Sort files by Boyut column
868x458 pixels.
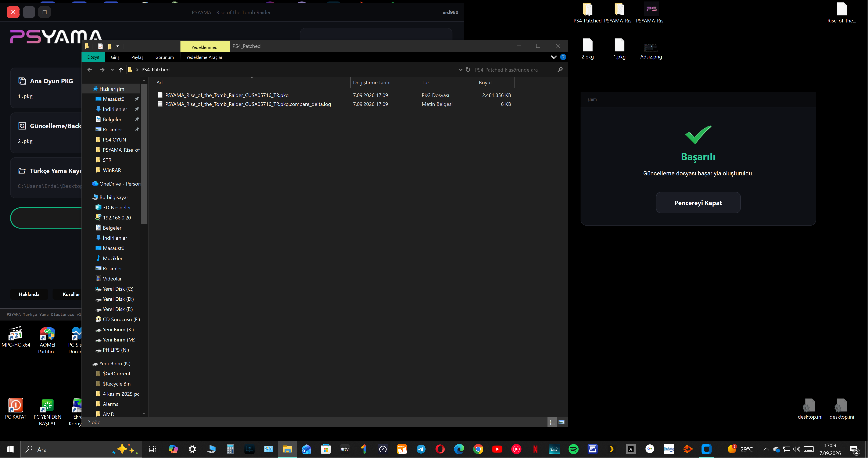pyautogui.click(x=495, y=82)
